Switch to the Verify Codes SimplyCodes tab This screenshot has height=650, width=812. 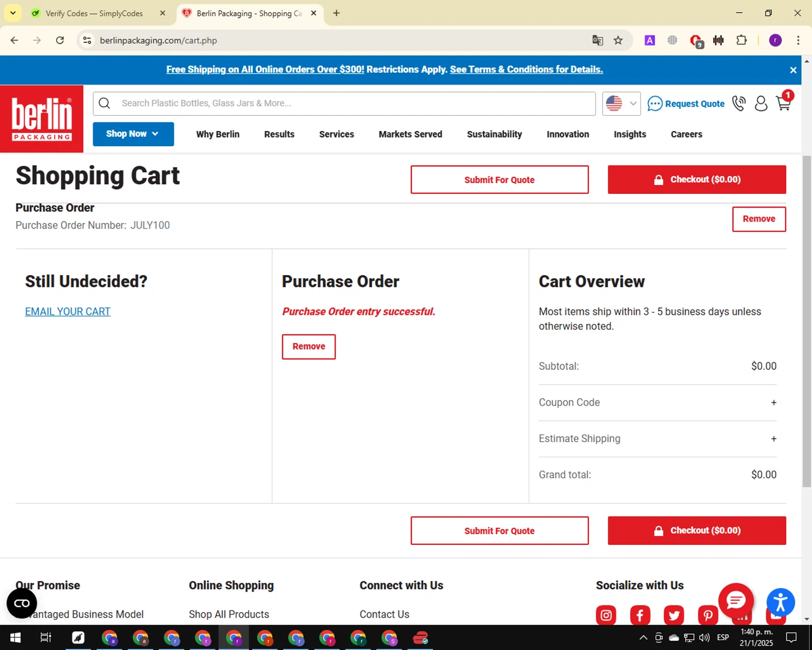95,13
